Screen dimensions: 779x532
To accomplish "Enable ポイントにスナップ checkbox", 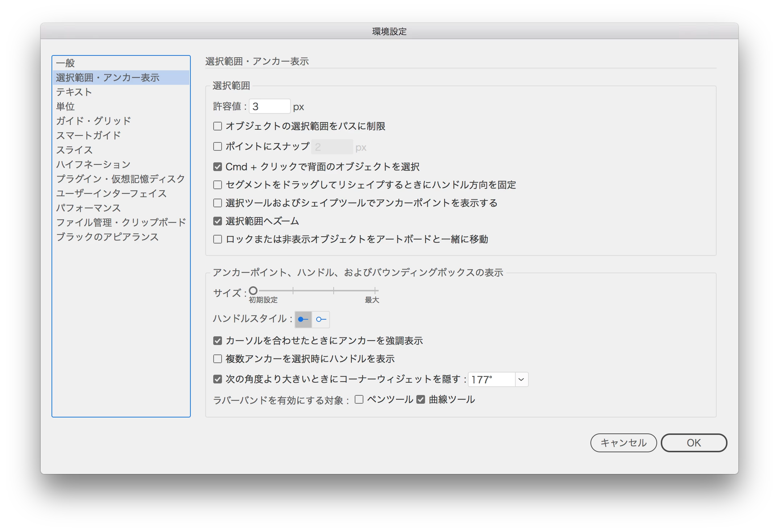I will 218,146.
